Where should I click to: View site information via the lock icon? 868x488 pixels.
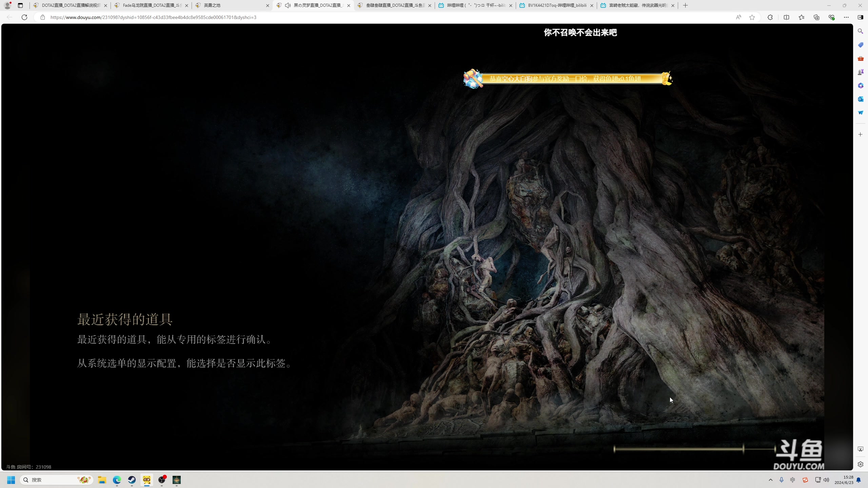coord(42,17)
